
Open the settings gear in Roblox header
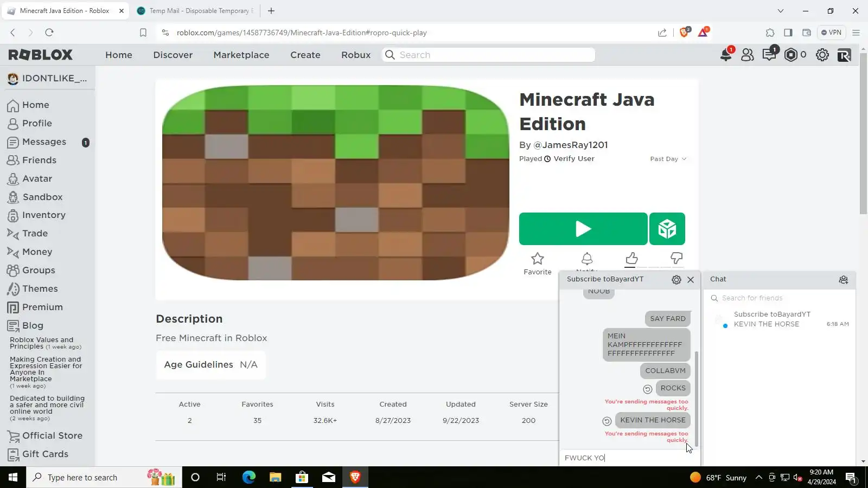click(822, 55)
